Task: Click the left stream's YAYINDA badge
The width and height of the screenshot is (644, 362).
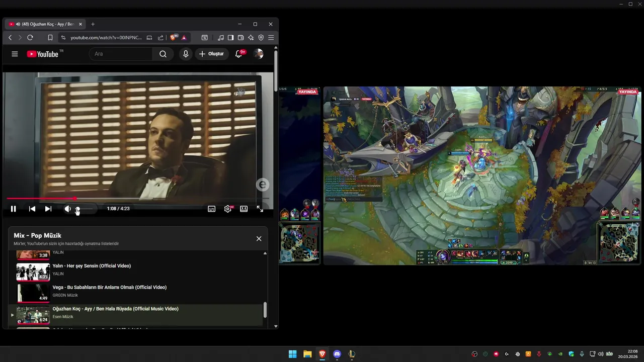Action: pyautogui.click(x=307, y=92)
